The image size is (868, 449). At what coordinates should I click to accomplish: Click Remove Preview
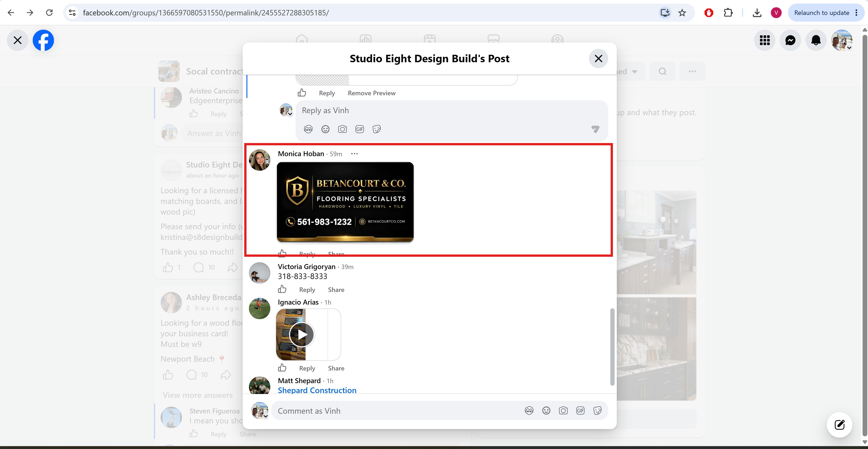coord(371,93)
